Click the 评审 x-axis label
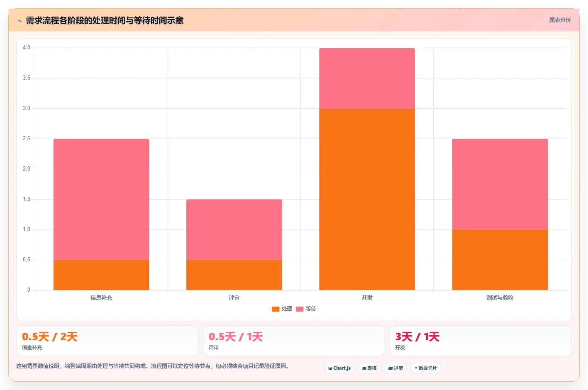The width and height of the screenshot is (588, 390). [234, 297]
